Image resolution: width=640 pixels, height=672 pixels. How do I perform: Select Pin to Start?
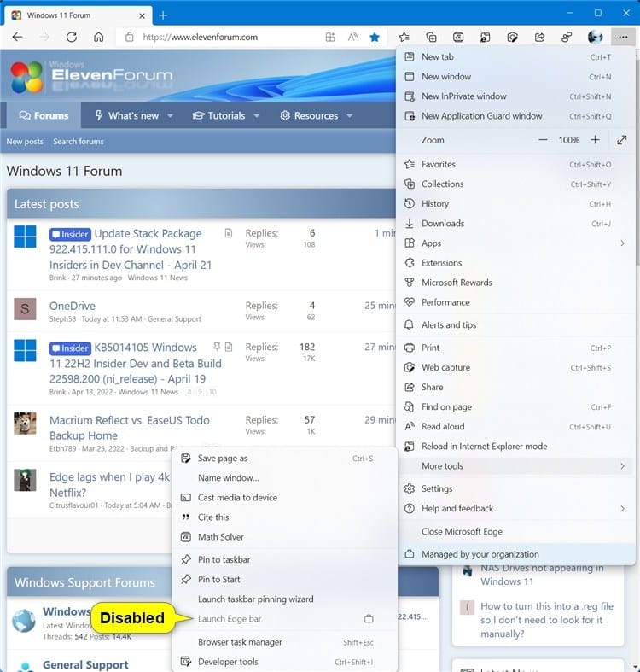point(284,580)
